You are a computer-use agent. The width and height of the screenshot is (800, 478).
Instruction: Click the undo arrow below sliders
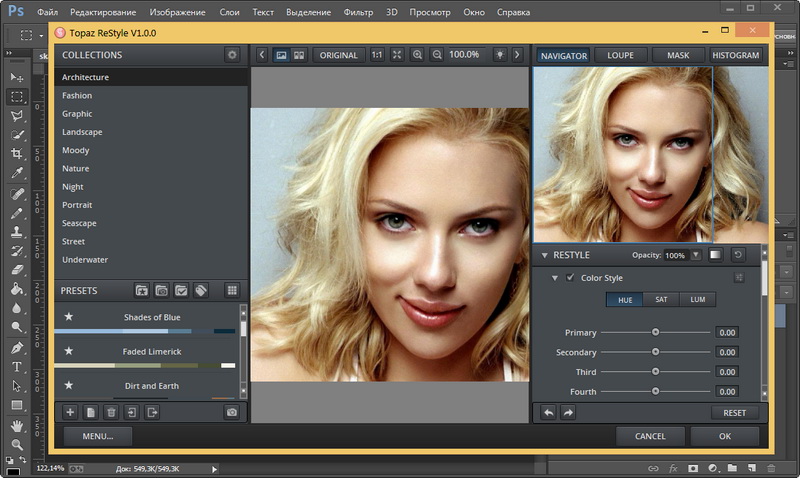tap(549, 412)
